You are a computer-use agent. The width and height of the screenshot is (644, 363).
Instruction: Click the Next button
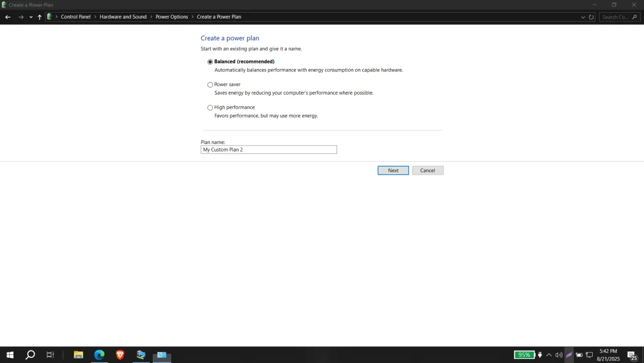393,171
